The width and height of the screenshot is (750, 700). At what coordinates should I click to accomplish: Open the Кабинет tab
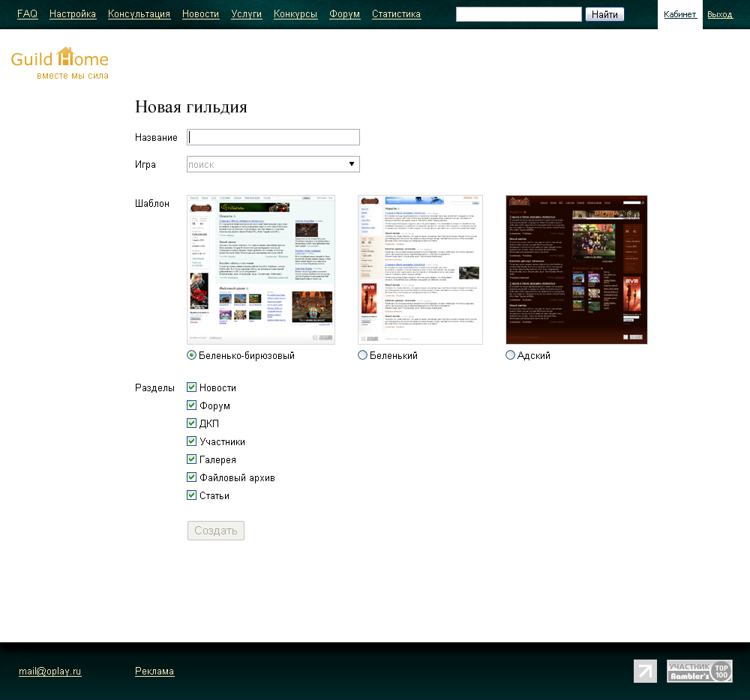(x=679, y=14)
